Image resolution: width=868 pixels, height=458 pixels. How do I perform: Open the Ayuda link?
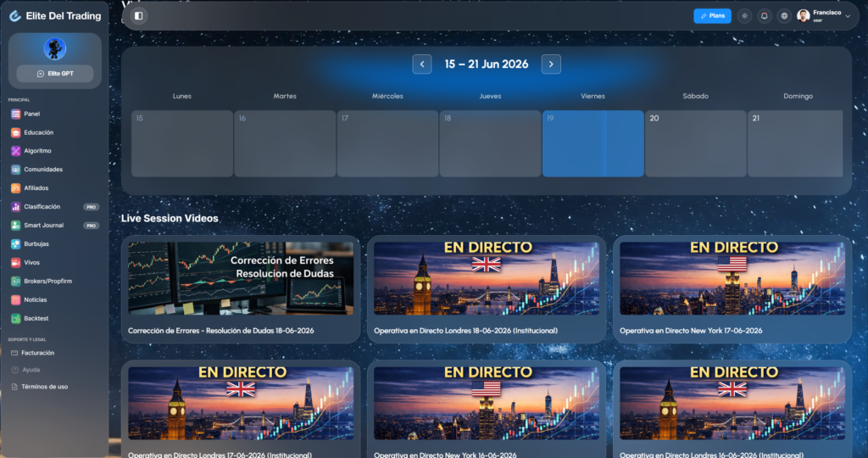coord(31,370)
